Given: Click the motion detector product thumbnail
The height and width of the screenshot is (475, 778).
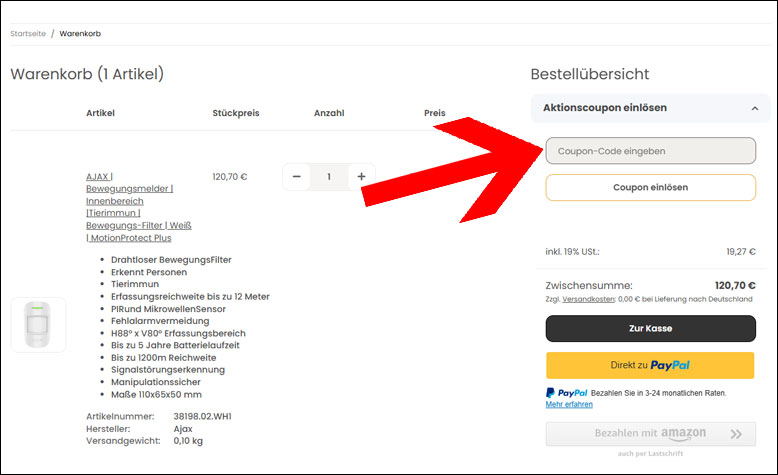Looking at the screenshot, I should 38,325.
